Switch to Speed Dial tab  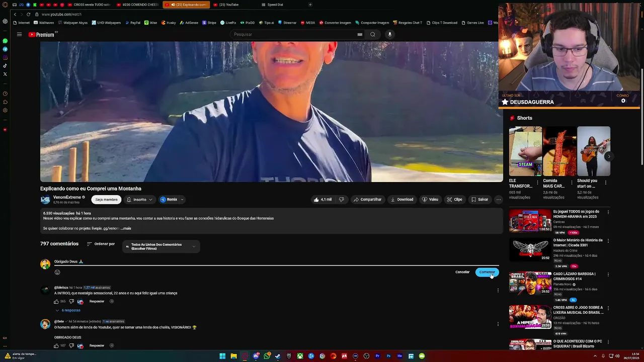click(275, 5)
